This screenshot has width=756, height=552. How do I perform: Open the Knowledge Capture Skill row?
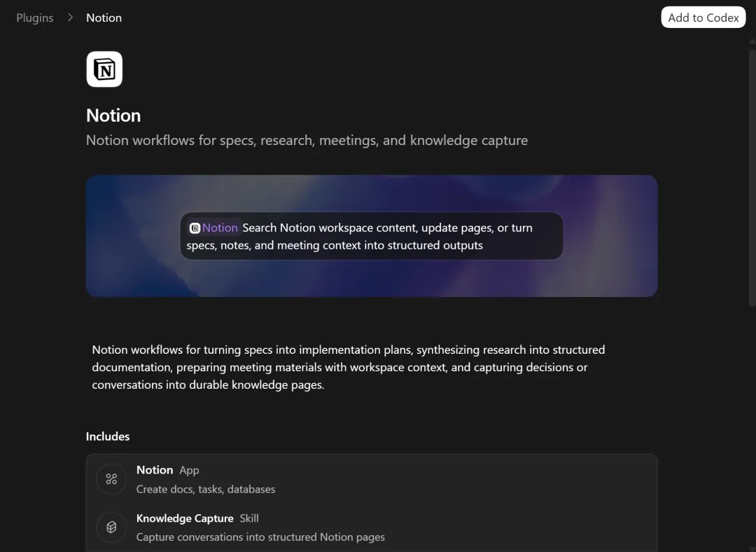(372, 527)
